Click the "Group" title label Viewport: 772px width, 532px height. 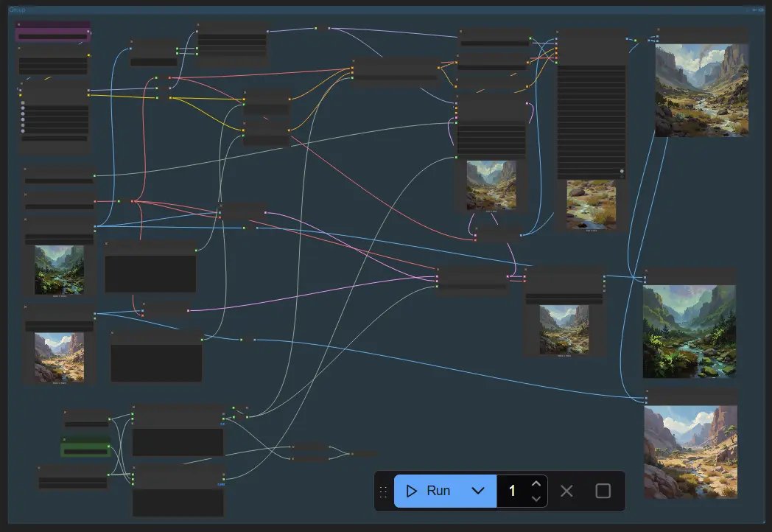point(17,10)
